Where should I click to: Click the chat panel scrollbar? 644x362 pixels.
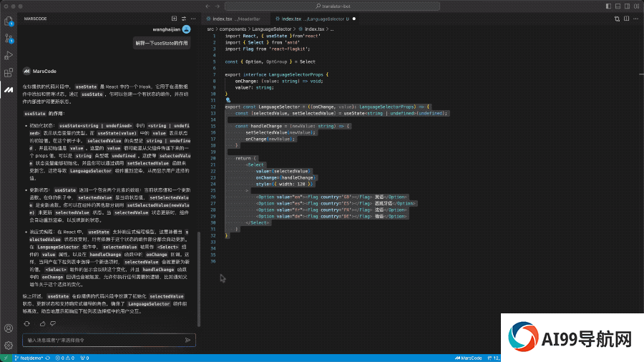coord(199,279)
